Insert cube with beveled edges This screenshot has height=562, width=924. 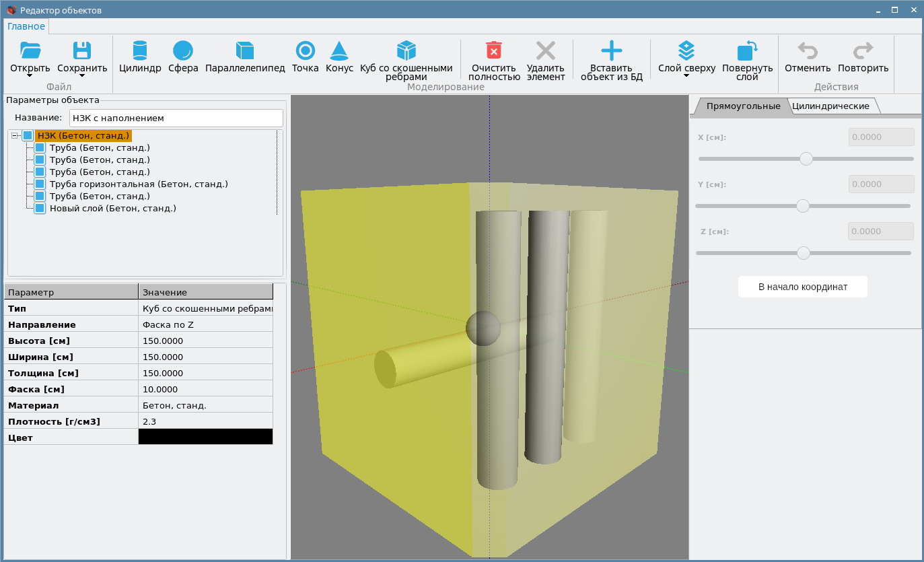(x=406, y=51)
